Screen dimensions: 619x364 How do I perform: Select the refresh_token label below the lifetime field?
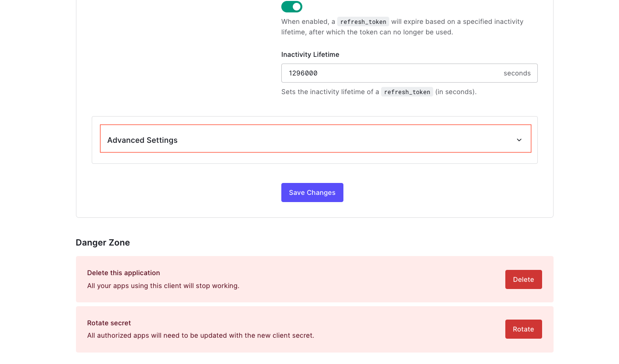407,91
